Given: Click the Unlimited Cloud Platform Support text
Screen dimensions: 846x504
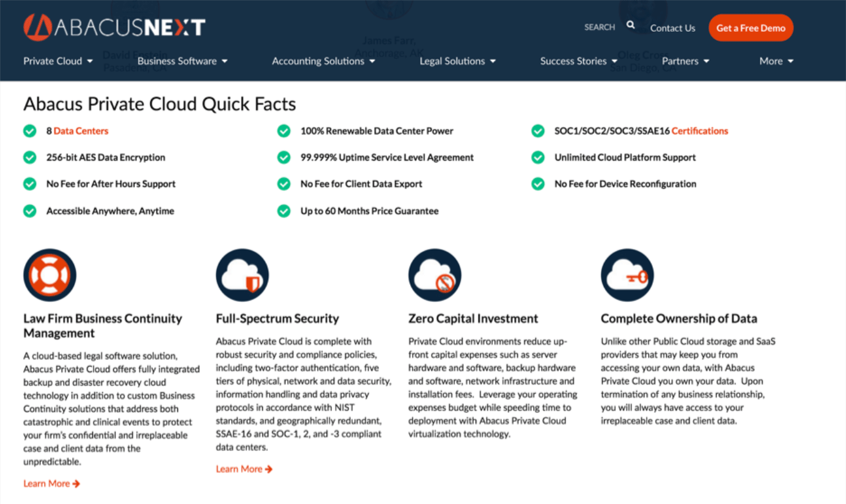Looking at the screenshot, I should click(625, 158).
